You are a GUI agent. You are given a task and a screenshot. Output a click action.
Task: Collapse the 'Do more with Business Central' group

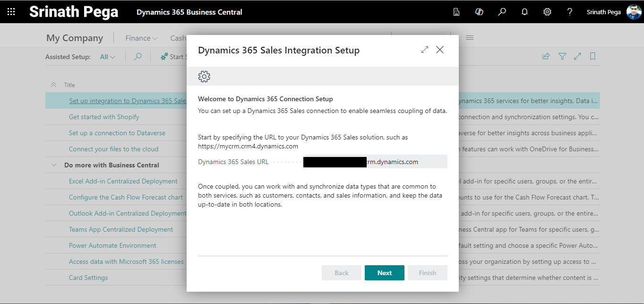53,165
